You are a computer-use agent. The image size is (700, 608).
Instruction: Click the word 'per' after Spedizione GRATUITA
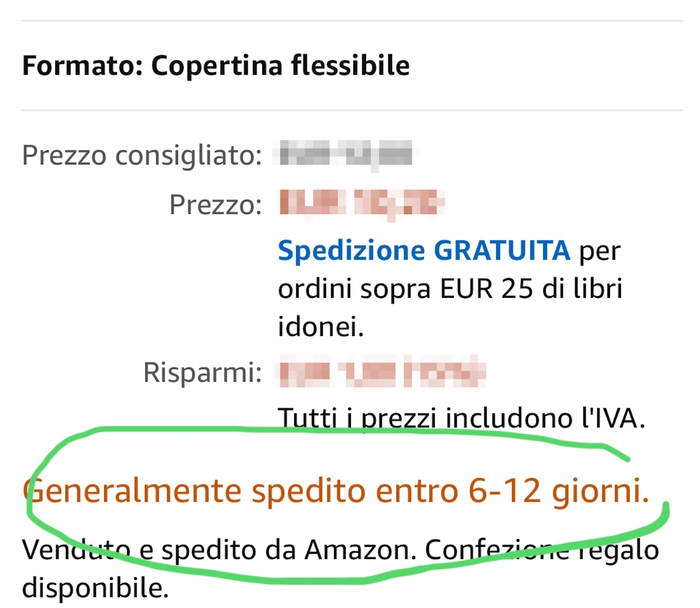[600, 251]
